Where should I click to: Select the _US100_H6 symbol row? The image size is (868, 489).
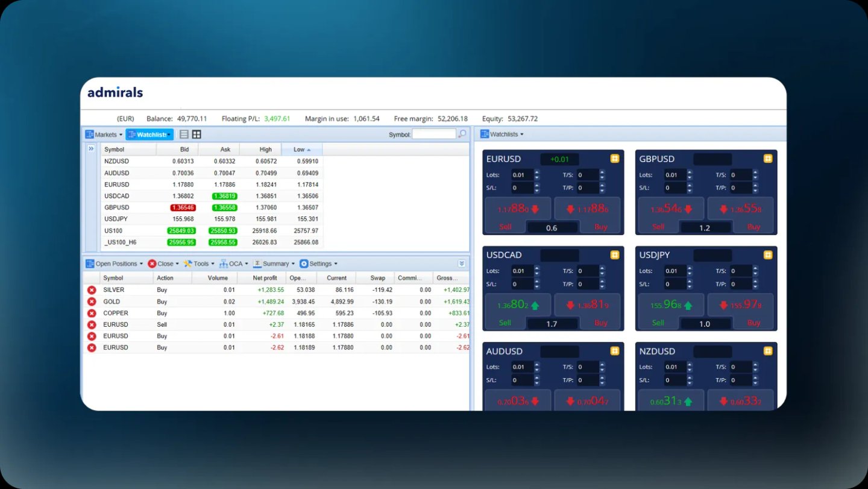(212, 242)
